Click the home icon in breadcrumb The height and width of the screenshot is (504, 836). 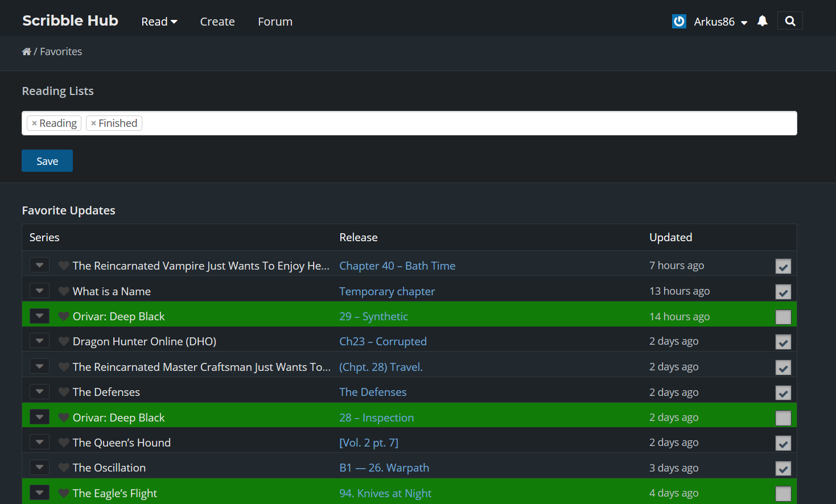click(x=26, y=52)
